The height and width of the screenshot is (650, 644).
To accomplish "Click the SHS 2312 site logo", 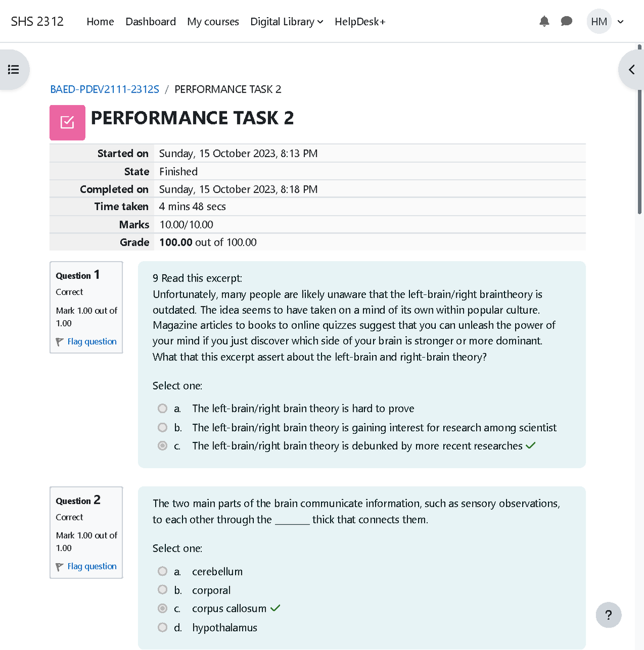I will click(36, 21).
